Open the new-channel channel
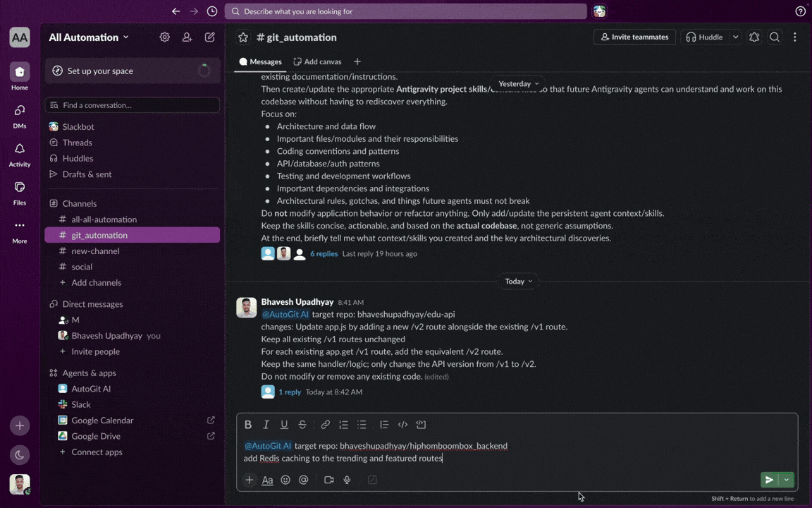This screenshot has width=812, height=508. [x=132, y=251]
